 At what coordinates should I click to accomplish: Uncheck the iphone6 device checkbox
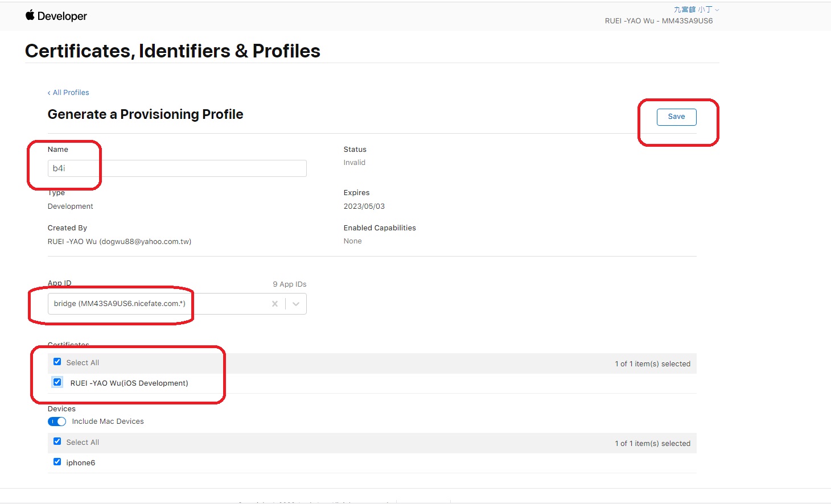tap(57, 462)
